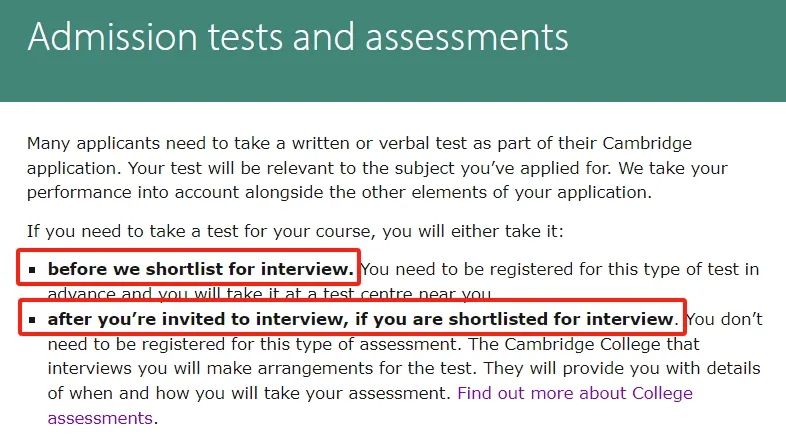
Task: Open the 'Find out more about College' link
Action: [x=575, y=393]
